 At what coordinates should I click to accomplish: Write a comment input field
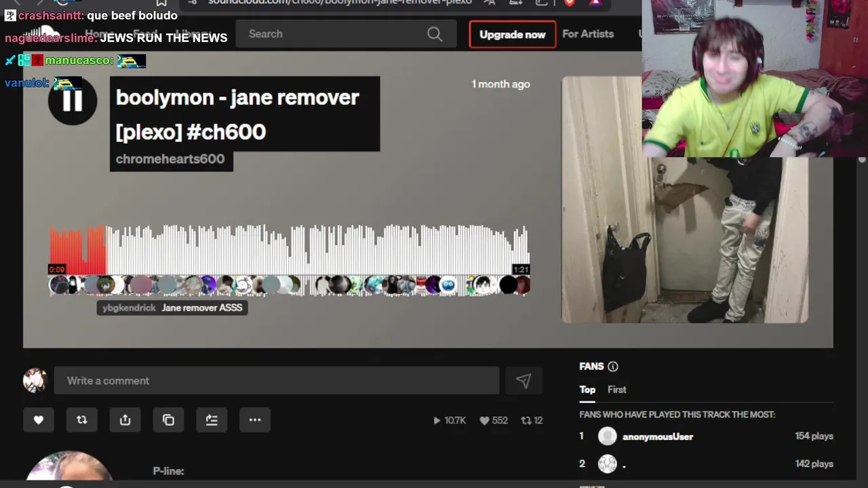click(277, 381)
